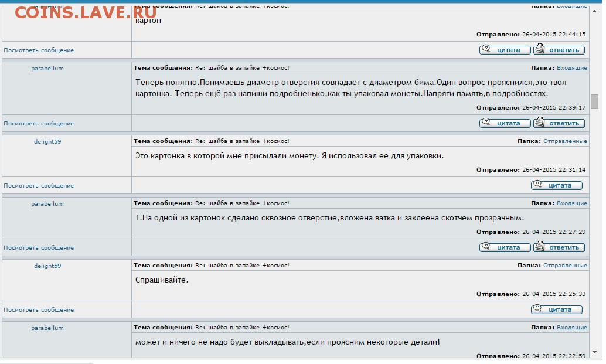This screenshot has width=606, height=364.
Task: Quote parabellum's message sent at 22:39:17
Action: [x=505, y=123]
